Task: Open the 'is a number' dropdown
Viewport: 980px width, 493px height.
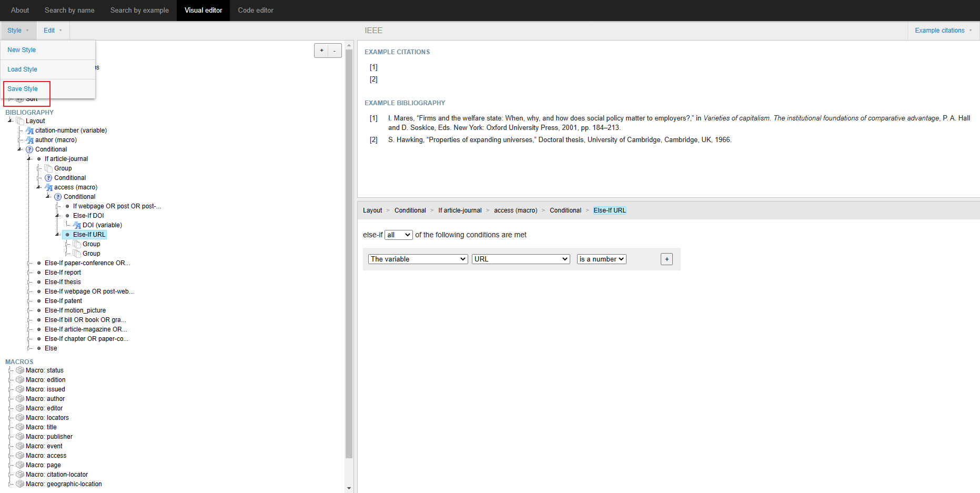Action: [x=601, y=259]
